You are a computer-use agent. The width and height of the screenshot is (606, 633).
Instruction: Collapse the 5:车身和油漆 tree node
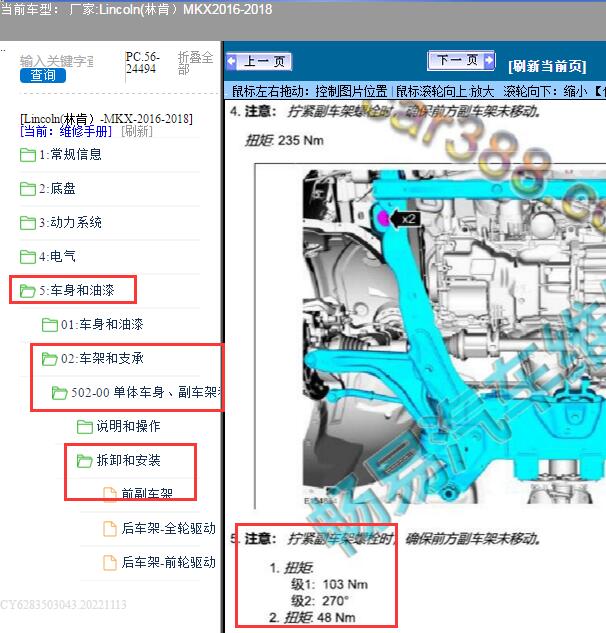pyautogui.click(x=77, y=291)
